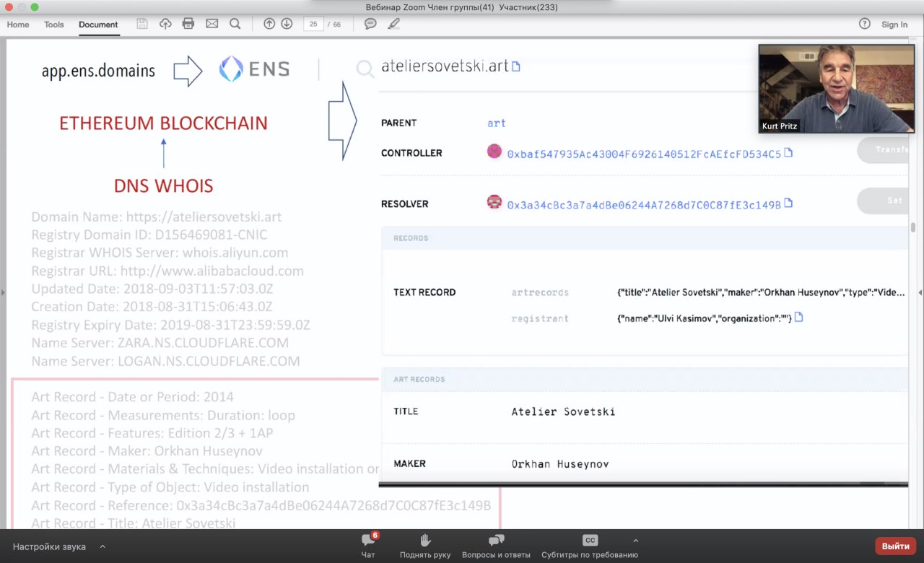Image resolution: width=924 pixels, height=563 pixels.
Task: Open the Чат chat panel
Action: coord(368,546)
